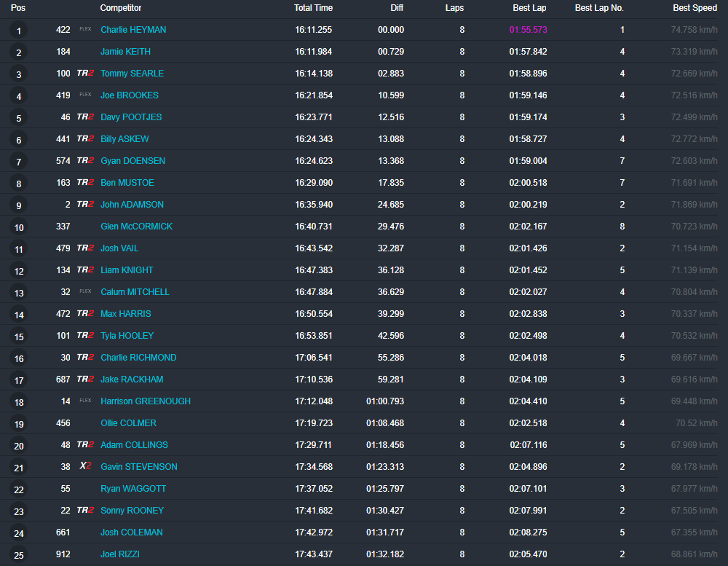Screen dimensions: 728x566
Task: Click the Competitor column header
Action: click(121, 8)
